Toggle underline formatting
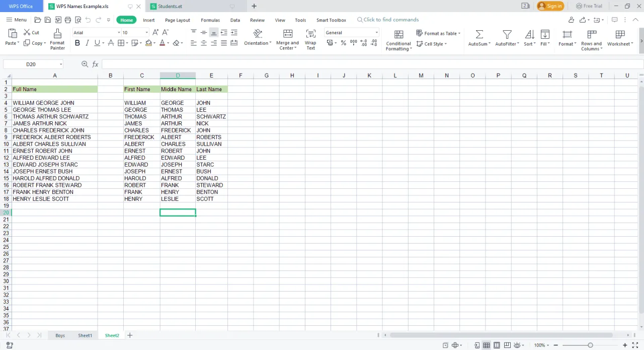 (96, 43)
